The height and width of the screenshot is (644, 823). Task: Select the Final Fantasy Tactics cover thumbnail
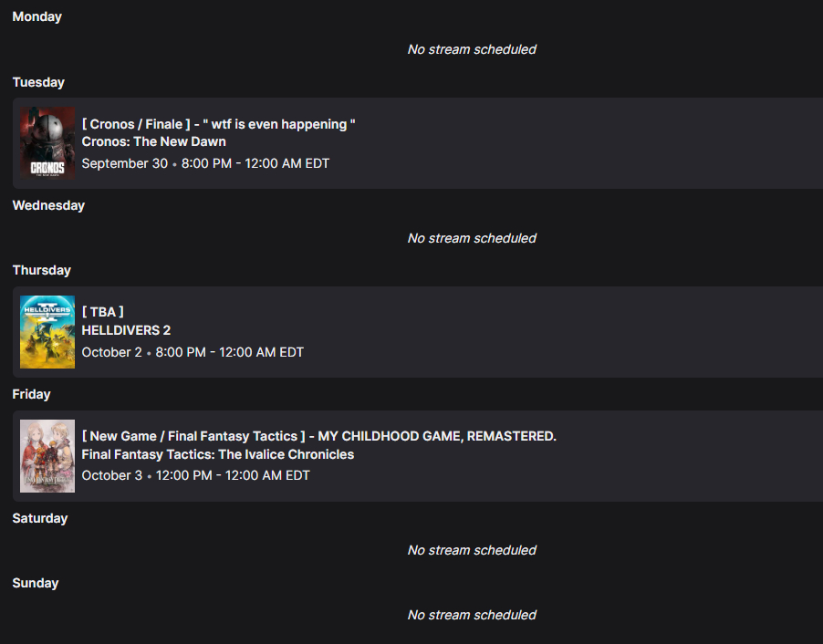pos(47,456)
